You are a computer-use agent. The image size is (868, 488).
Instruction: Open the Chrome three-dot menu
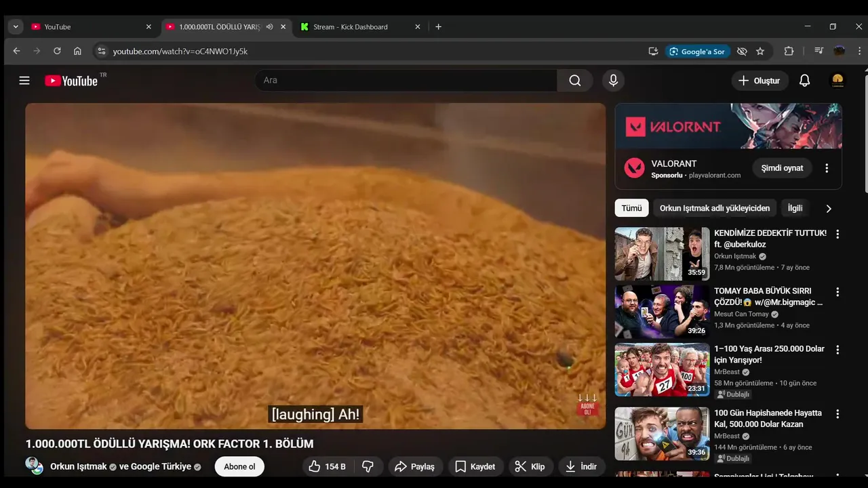point(860,51)
